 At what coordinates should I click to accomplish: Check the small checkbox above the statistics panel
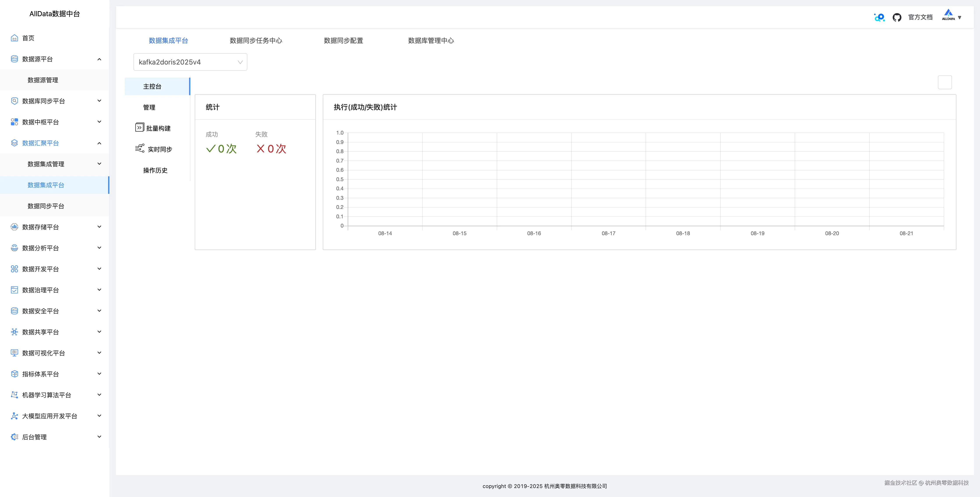click(x=945, y=82)
